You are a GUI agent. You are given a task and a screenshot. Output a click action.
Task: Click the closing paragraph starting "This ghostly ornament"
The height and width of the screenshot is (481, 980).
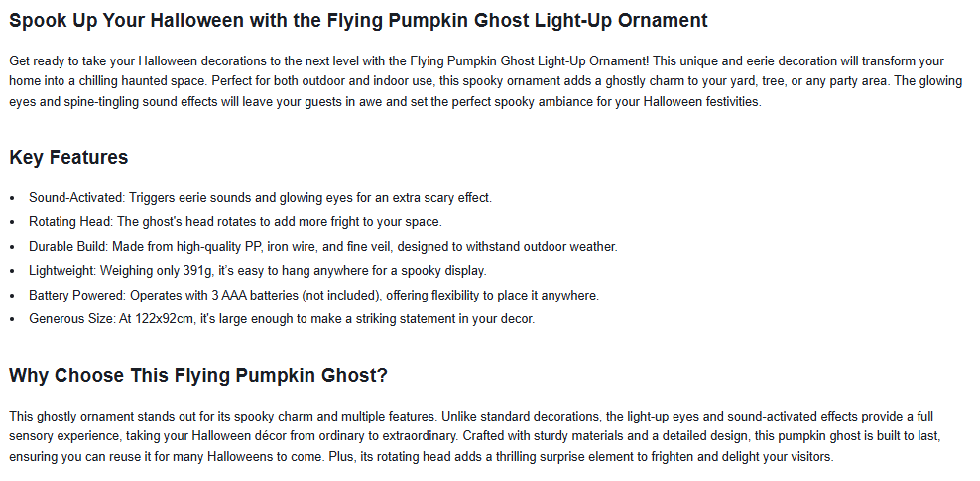point(486,436)
